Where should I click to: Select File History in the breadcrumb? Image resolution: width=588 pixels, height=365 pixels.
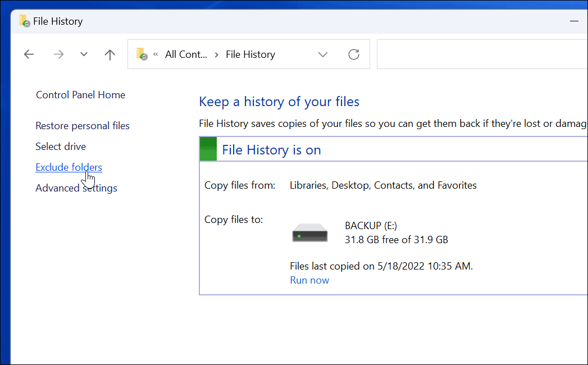tap(250, 54)
